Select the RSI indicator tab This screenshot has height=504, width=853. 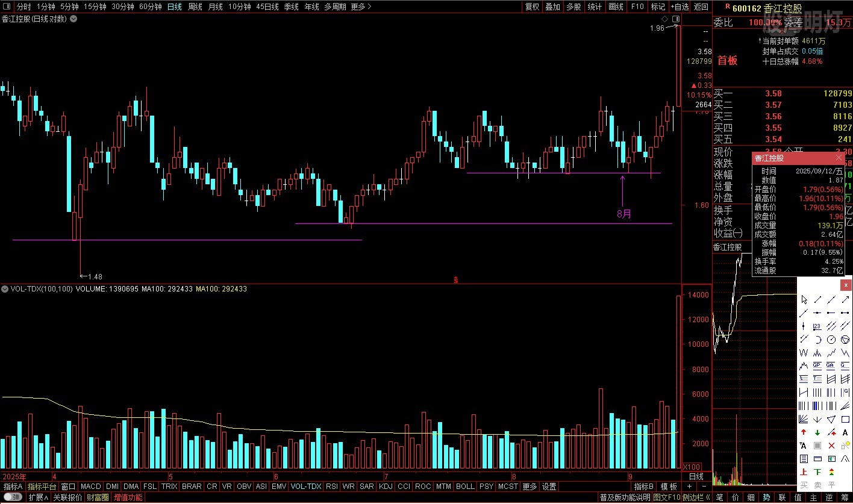[x=332, y=487]
